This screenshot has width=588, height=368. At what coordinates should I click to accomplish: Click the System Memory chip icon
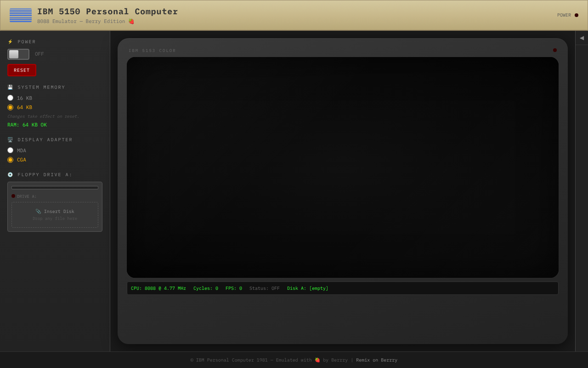pyautogui.click(x=10, y=87)
